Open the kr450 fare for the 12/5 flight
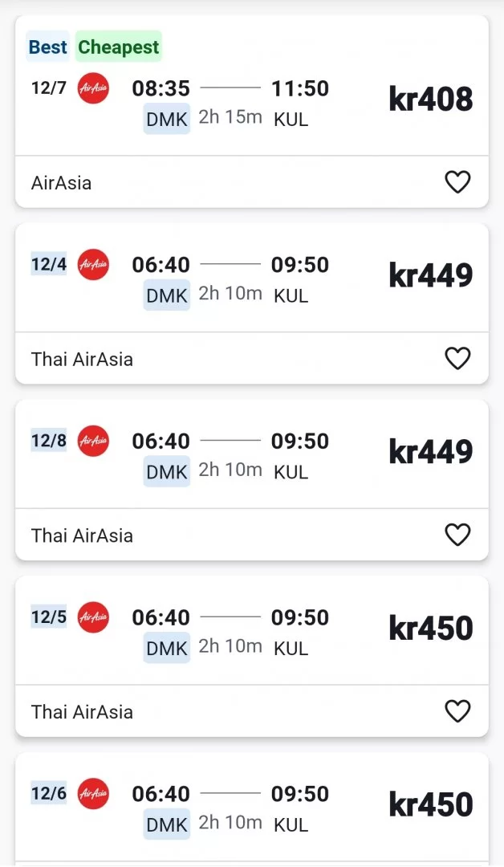The image size is (504, 867). (431, 629)
